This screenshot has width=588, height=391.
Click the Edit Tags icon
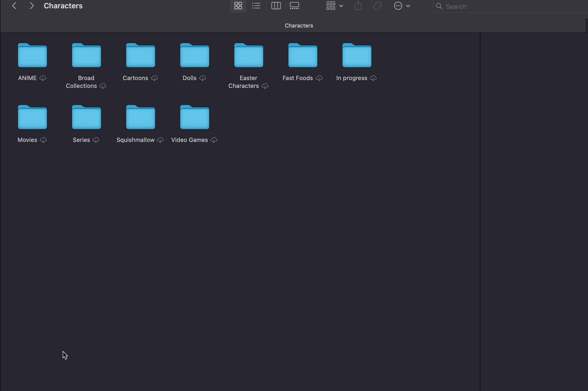pos(377,6)
